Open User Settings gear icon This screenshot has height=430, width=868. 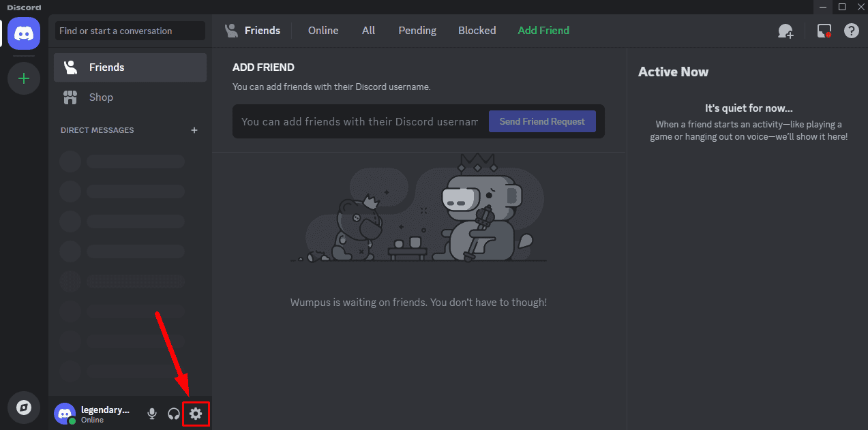[196, 414]
